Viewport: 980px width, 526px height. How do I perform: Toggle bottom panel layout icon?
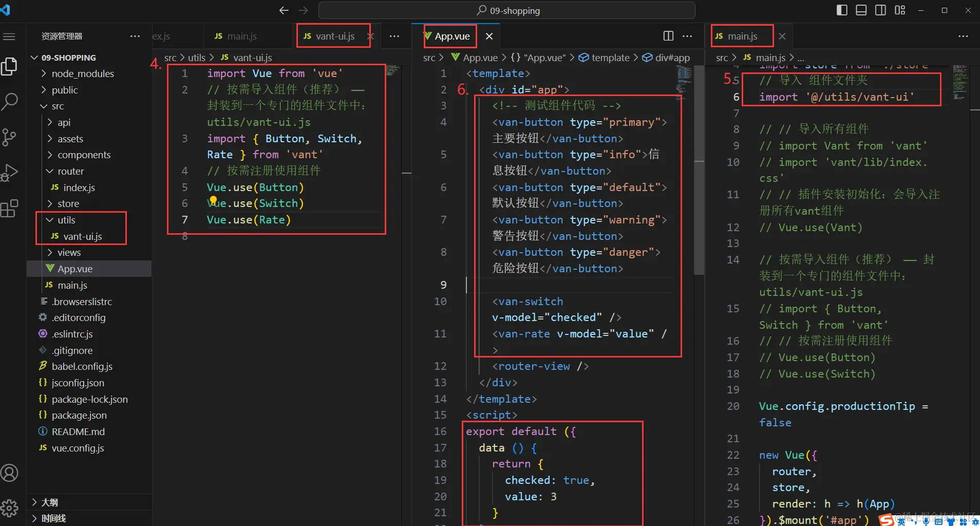861,10
